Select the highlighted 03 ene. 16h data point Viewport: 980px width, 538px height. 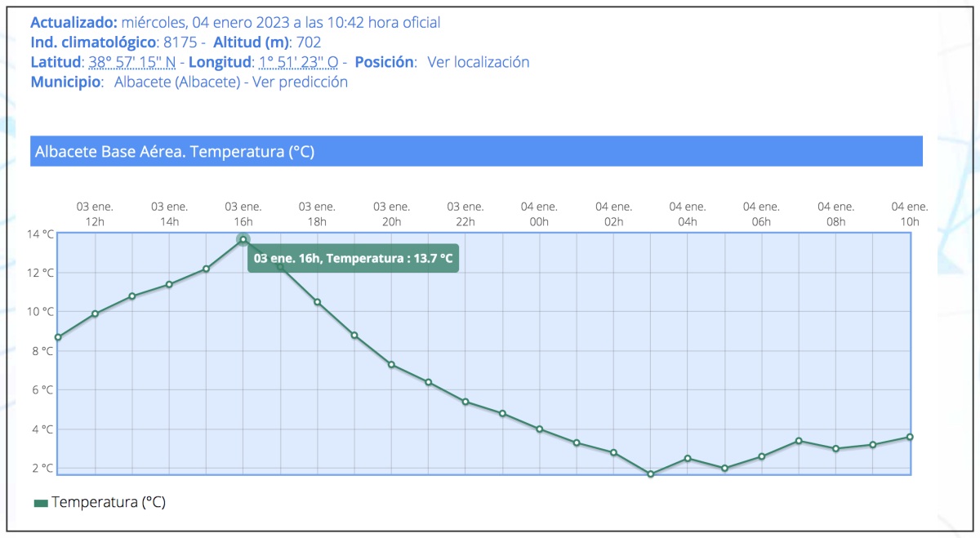pyautogui.click(x=243, y=239)
